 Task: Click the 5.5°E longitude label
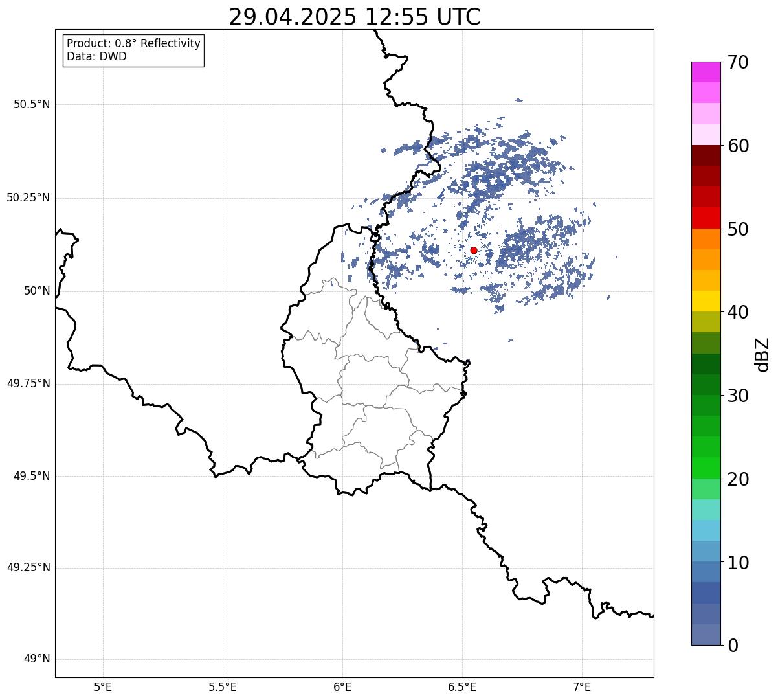point(223,687)
